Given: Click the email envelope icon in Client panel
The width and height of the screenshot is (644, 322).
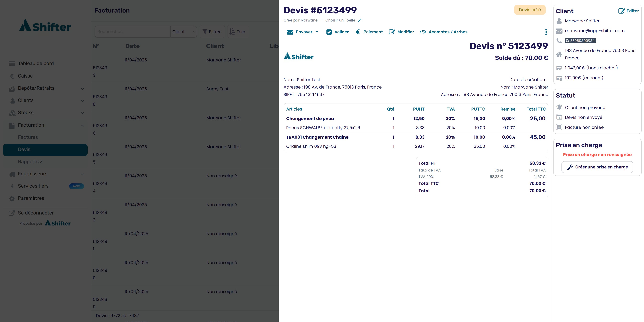Looking at the screenshot, I should (559, 31).
